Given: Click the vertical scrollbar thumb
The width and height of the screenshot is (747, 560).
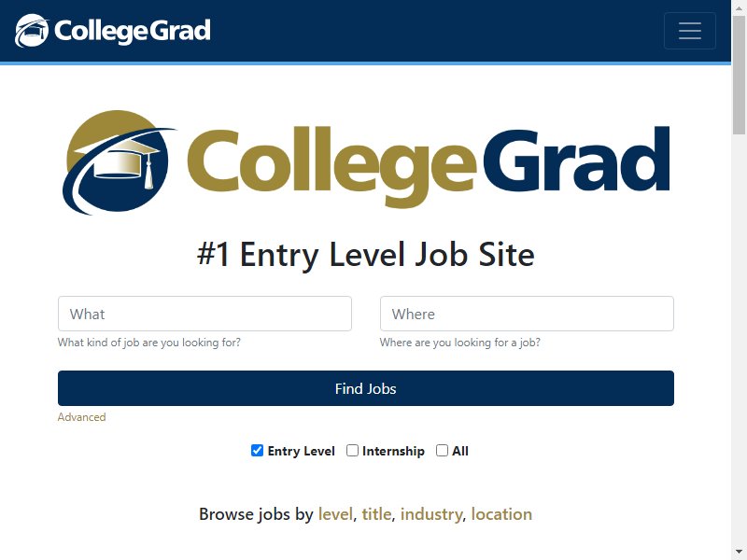Looking at the screenshot, I should point(739,76).
